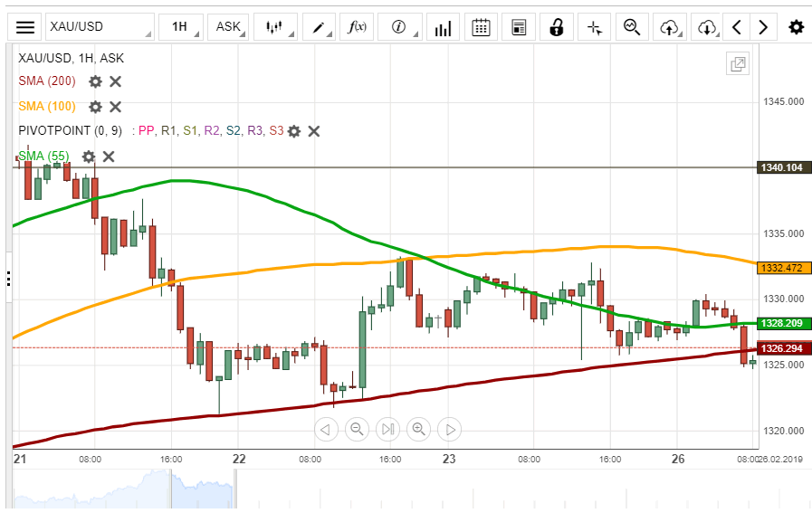Viewport: 812px width, 513px height.
Task: Remove the SMA (200) indicator
Action: [x=116, y=81]
